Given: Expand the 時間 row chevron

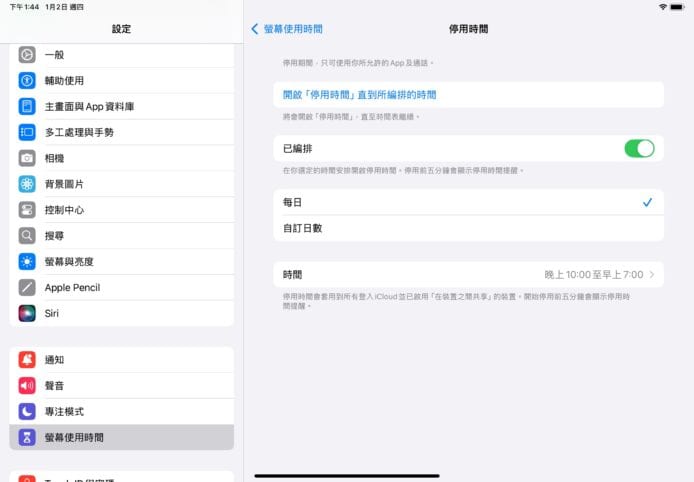Looking at the screenshot, I should [x=652, y=274].
